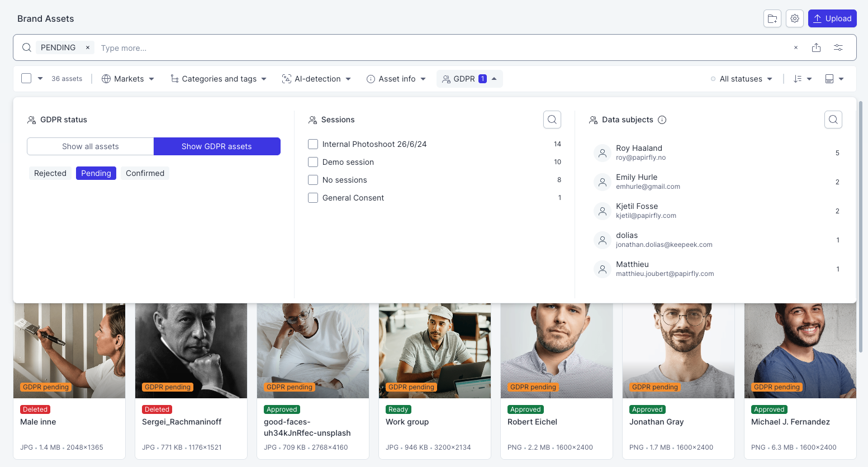Click Kjetil Fosse's avatar icon
Viewport: 868px width, 467px height.
tap(603, 211)
